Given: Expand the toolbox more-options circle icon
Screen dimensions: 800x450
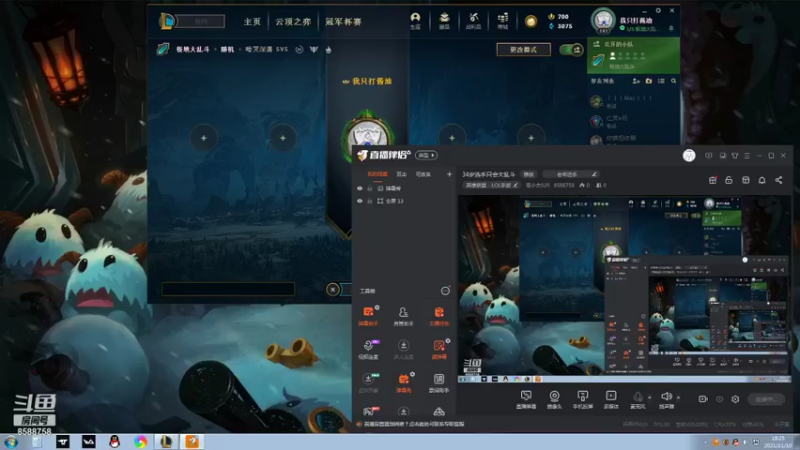Looking at the screenshot, I should pyautogui.click(x=445, y=291).
